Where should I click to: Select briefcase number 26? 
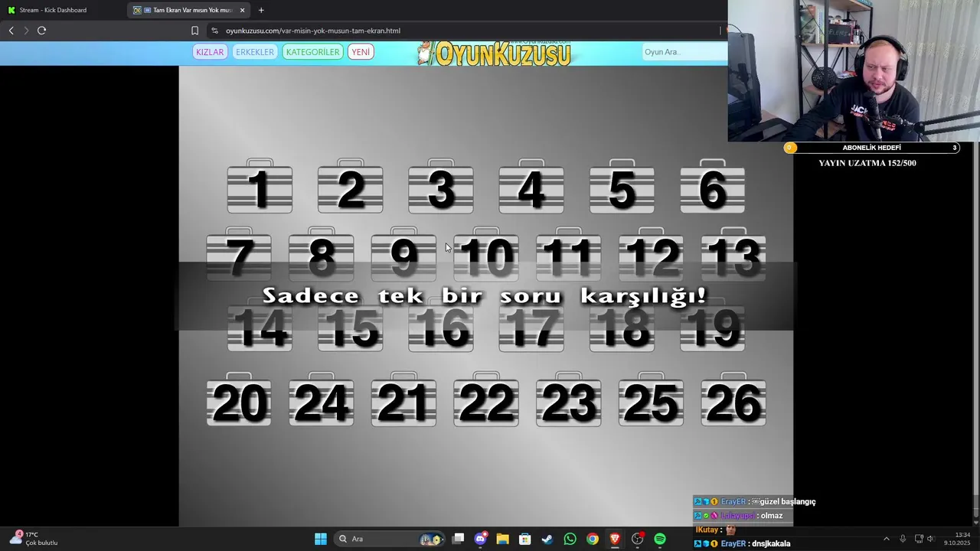click(x=733, y=399)
